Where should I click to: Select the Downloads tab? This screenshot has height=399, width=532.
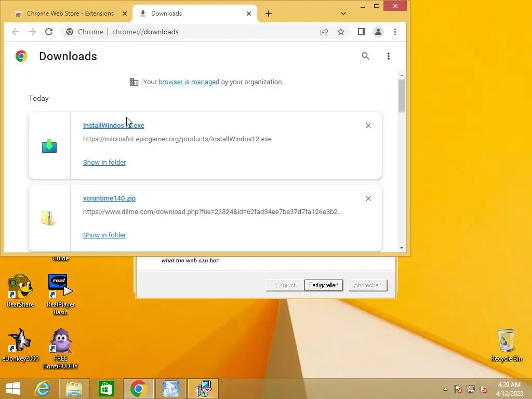[x=195, y=14]
